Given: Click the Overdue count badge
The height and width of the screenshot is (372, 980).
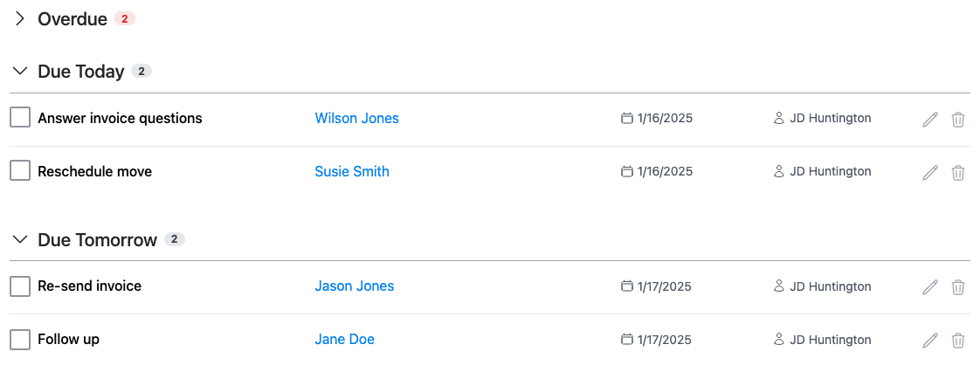Looking at the screenshot, I should [124, 18].
